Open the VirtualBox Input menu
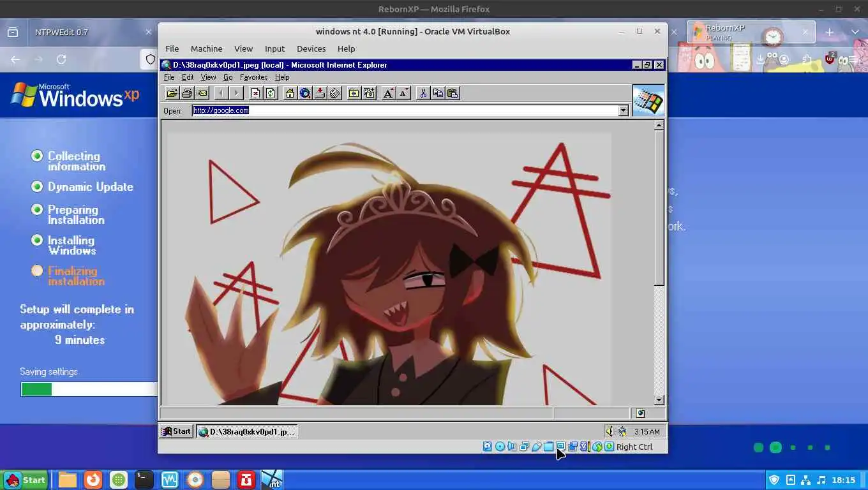The width and height of the screenshot is (868, 490). (x=274, y=48)
